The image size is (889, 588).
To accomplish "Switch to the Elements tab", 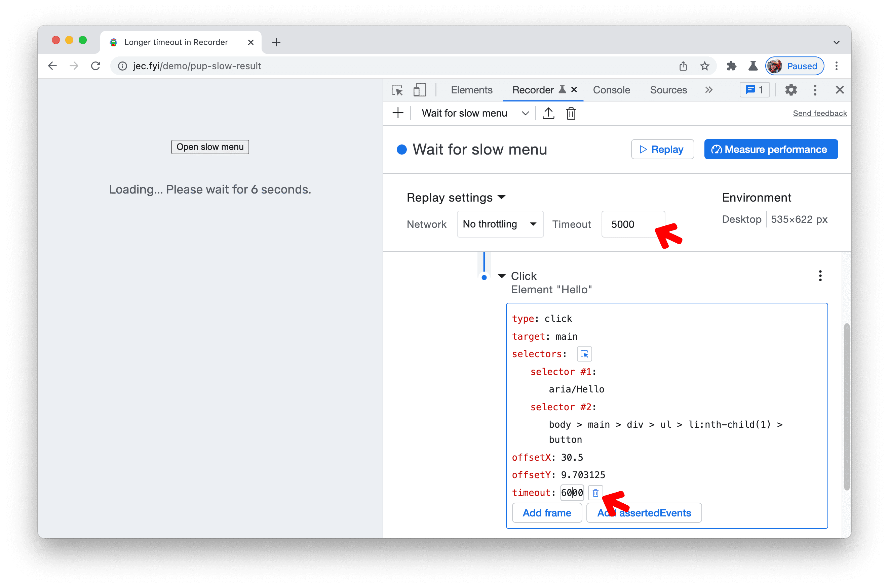I will [471, 90].
